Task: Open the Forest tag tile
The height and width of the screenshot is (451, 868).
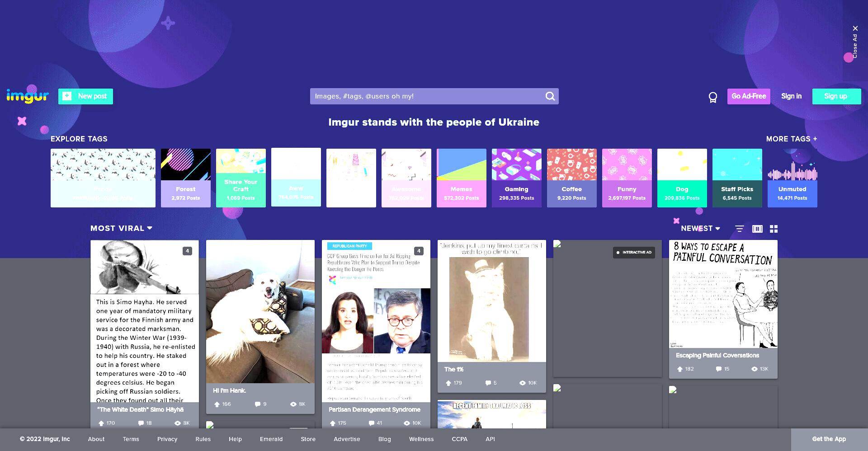Action: coord(186,178)
